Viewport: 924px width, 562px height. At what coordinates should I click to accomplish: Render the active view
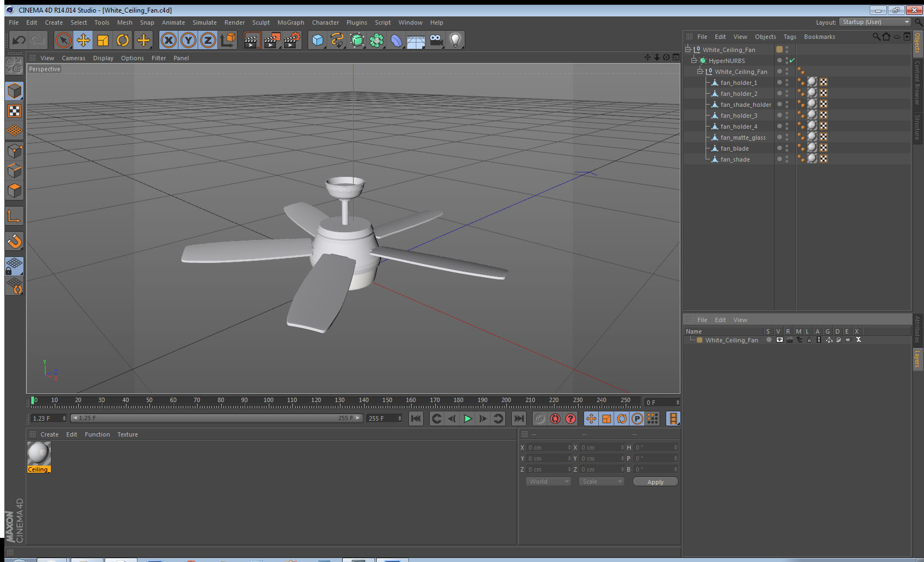coord(251,40)
